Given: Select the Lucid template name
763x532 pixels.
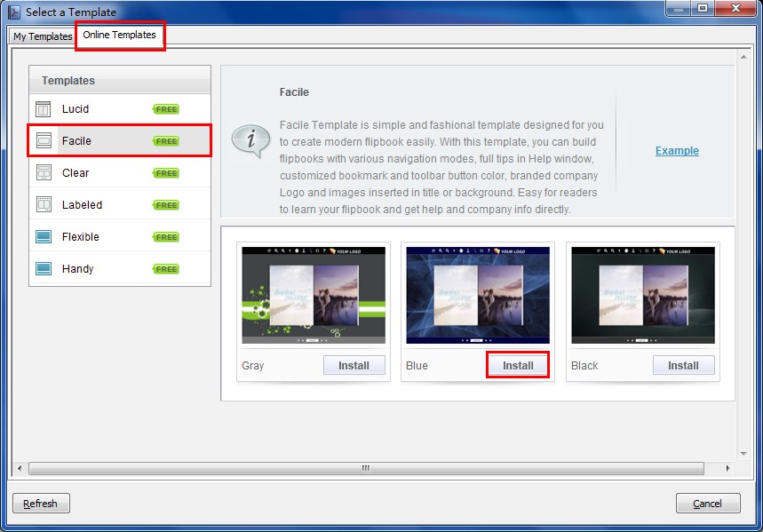Looking at the screenshot, I should (x=76, y=109).
